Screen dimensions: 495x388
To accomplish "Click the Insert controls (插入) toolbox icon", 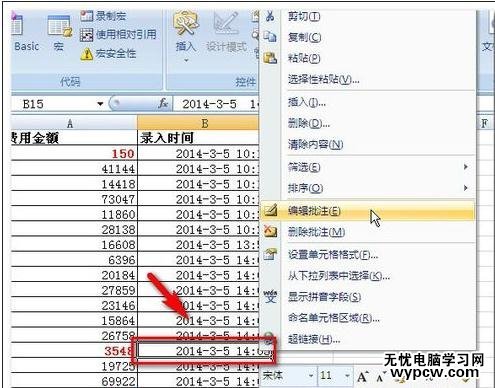I will [x=185, y=23].
